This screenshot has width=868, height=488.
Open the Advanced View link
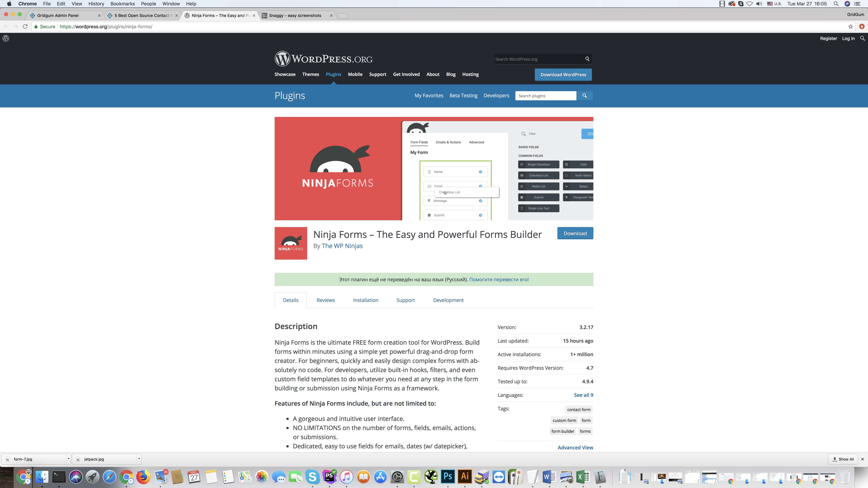coord(575,448)
